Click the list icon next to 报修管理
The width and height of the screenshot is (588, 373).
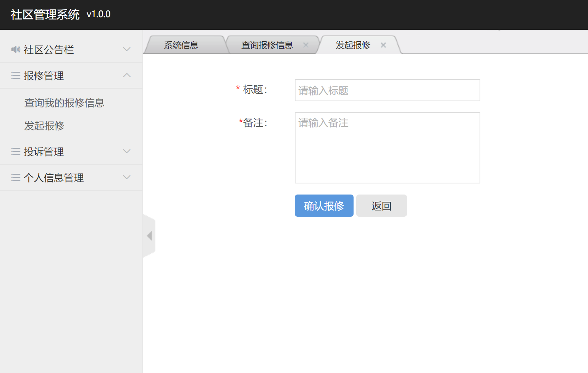[x=15, y=75]
